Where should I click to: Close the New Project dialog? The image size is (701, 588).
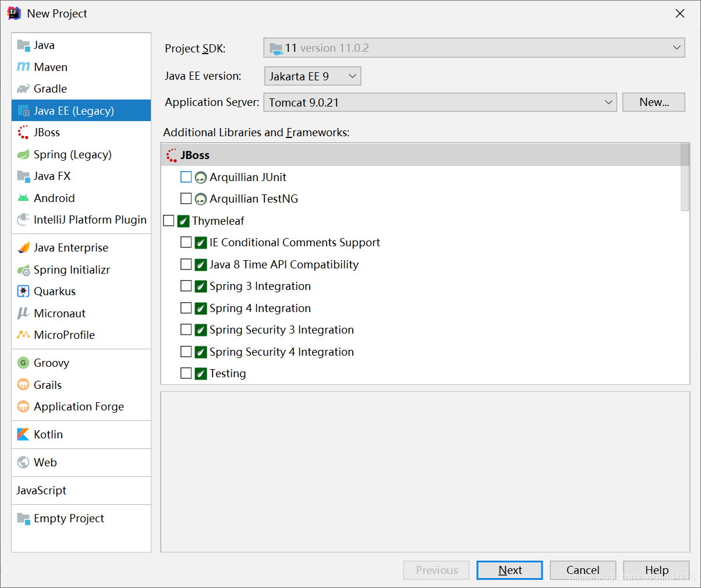tap(680, 13)
